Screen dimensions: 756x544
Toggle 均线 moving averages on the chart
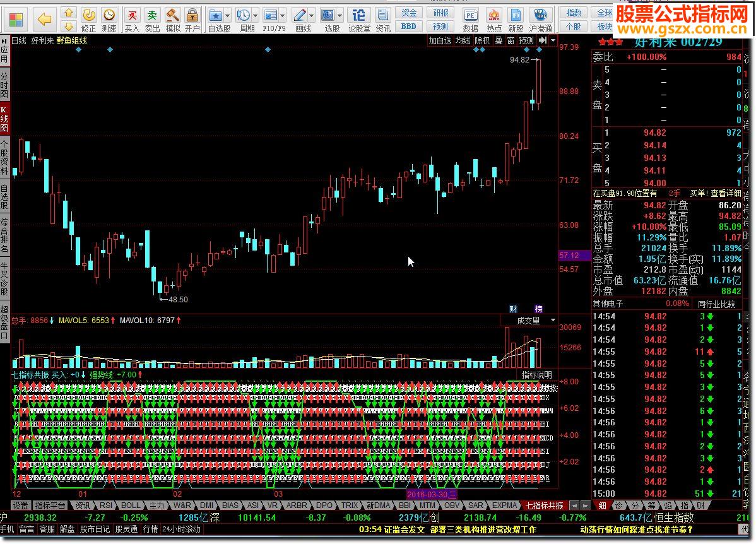point(463,40)
